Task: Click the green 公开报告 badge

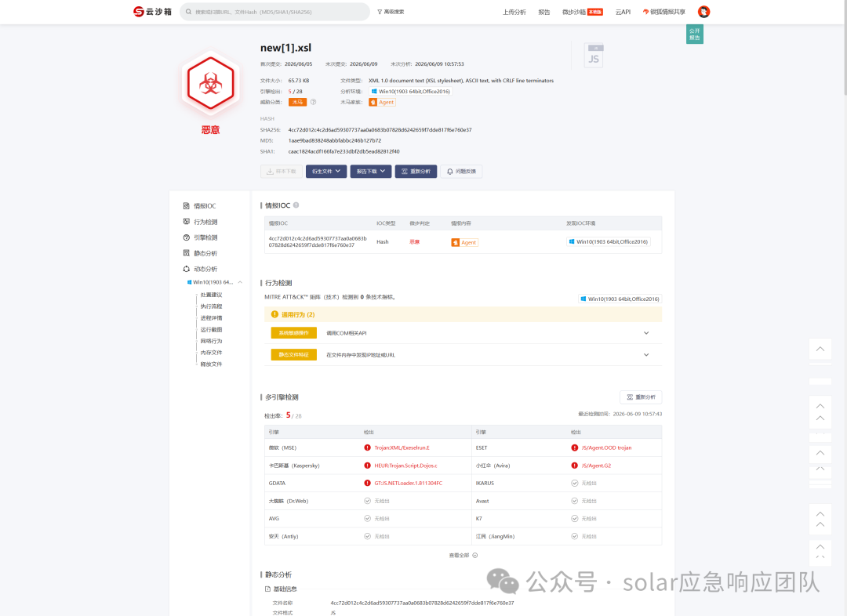Action: [x=695, y=34]
